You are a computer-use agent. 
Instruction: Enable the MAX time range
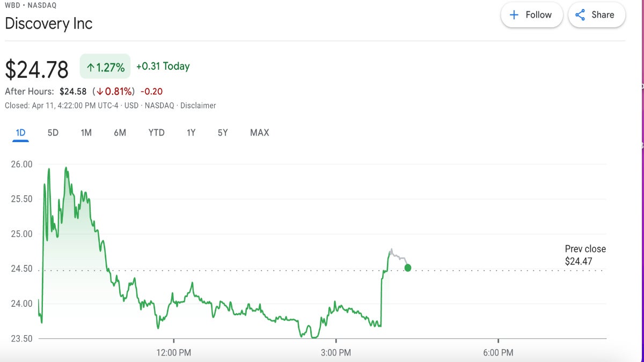click(x=259, y=132)
